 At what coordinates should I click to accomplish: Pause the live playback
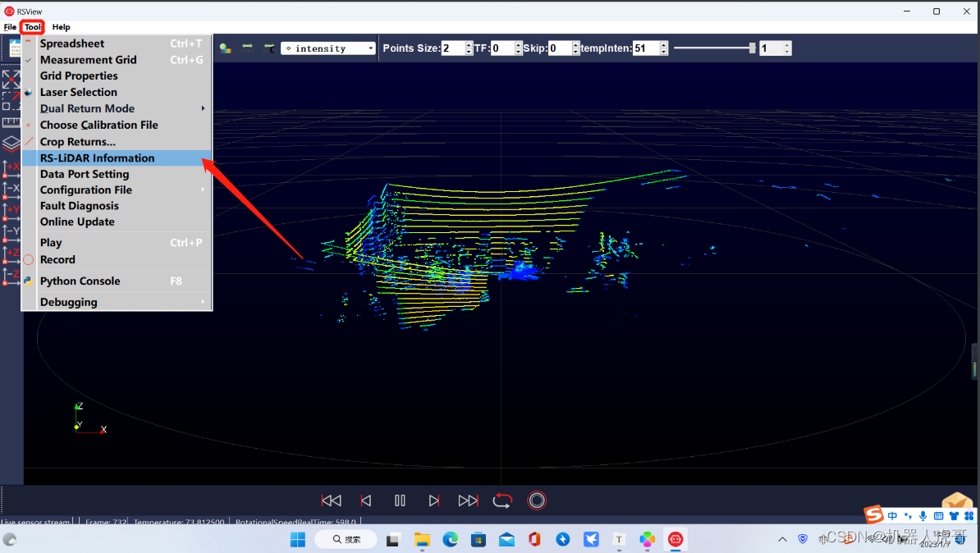pyautogui.click(x=400, y=500)
